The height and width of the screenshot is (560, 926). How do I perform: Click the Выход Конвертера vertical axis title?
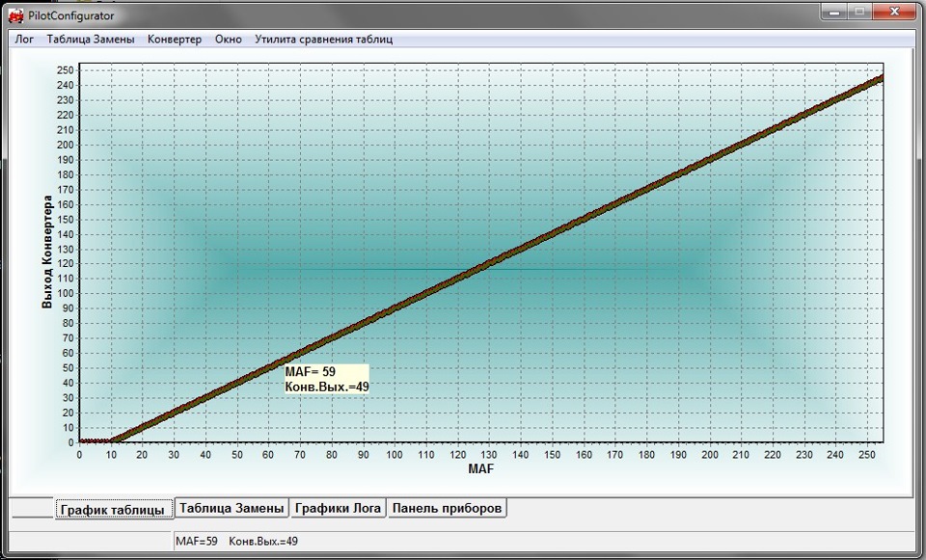(48, 253)
